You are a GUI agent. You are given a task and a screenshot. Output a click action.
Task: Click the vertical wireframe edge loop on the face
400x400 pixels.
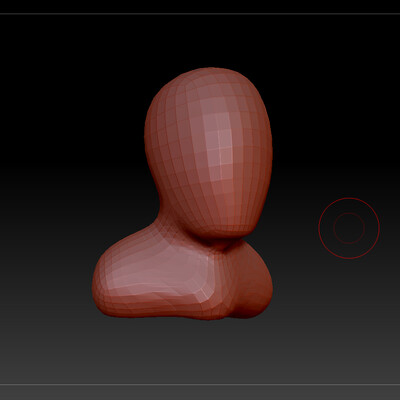(x=220, y=150)
